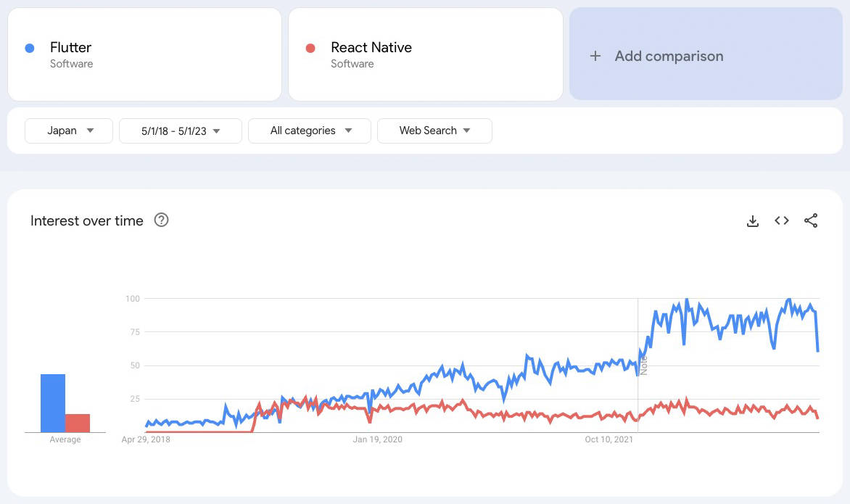Edit the Flutter search term card
Image resolution: width=850 pixels, height=504 pixels.
(145, 54)
